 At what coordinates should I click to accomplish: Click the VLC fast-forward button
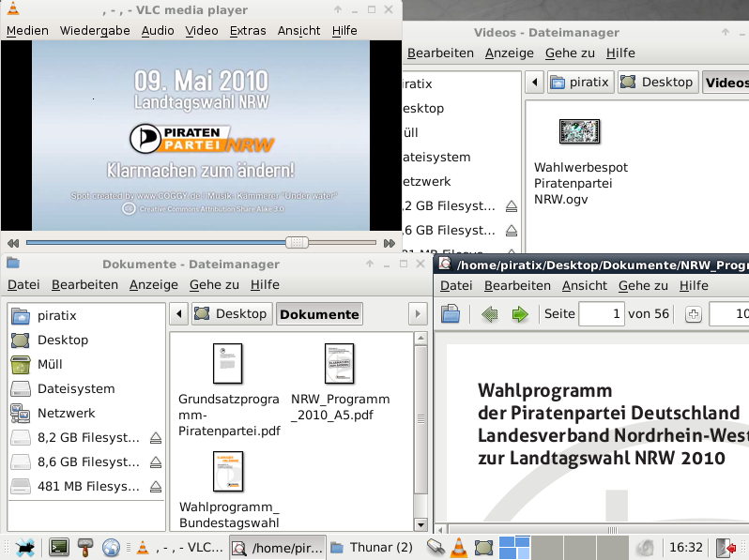click(390, 243)
